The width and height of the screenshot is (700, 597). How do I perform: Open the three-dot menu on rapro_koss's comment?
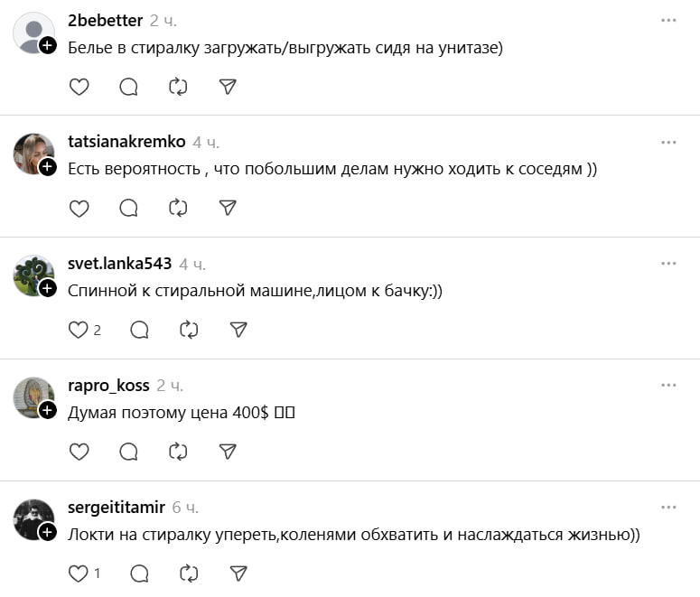click(x=668, y=386)
